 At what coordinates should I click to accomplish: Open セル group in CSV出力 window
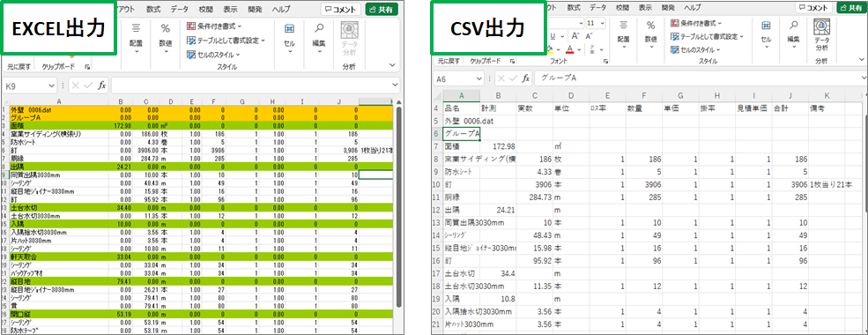pyautogui.click(x=766, y=34)
